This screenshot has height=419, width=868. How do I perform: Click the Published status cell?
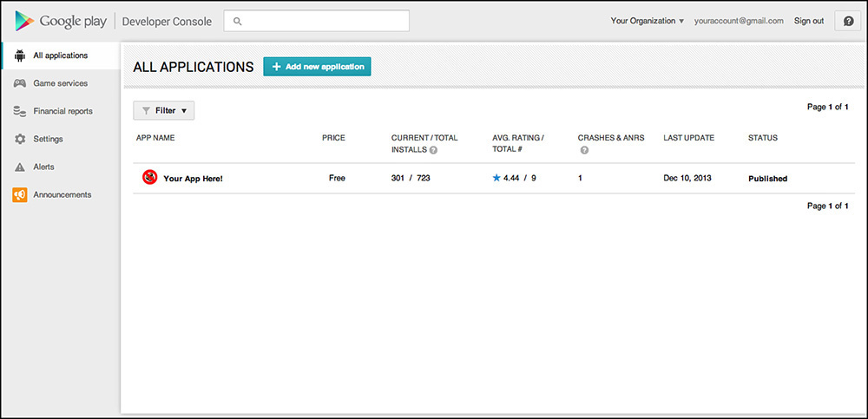click(768, 179)
